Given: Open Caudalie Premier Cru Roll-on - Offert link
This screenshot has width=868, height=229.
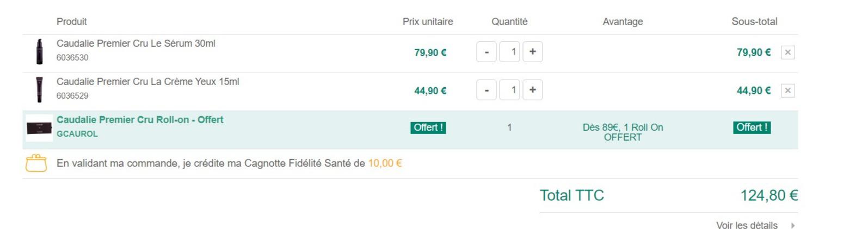Looking at the screenshot, I should click(140, 120).
